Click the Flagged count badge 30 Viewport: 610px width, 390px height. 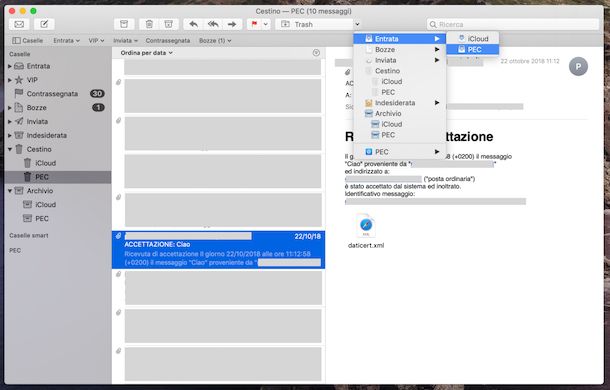[x=97, y=93]
